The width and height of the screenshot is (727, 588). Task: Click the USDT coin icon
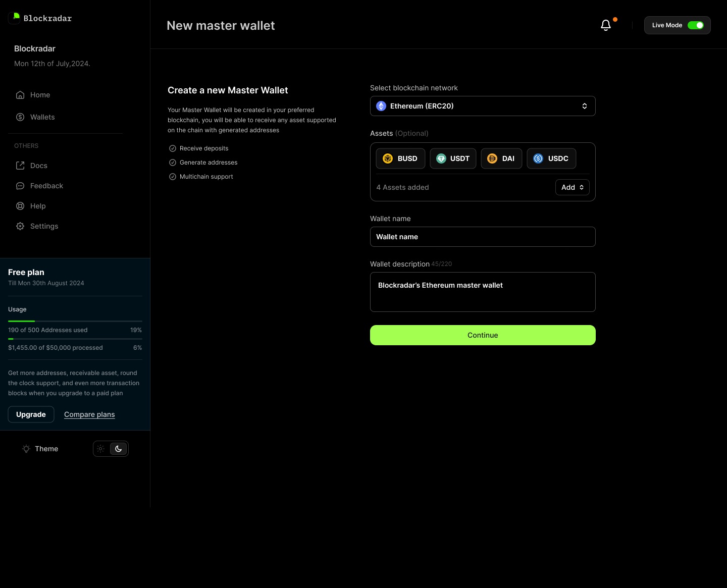click(441, 158)
